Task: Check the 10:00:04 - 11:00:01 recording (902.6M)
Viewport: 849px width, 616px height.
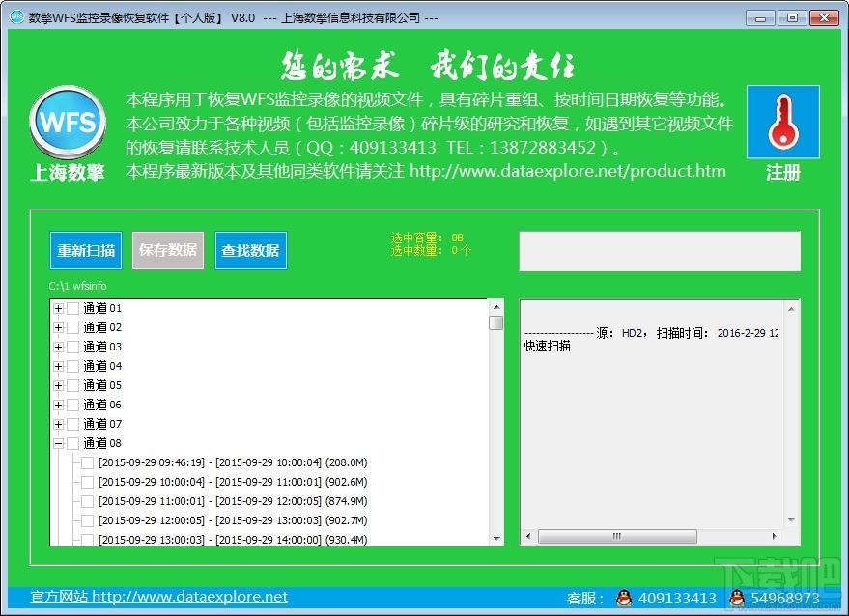Action: click(x=87, y=483)
